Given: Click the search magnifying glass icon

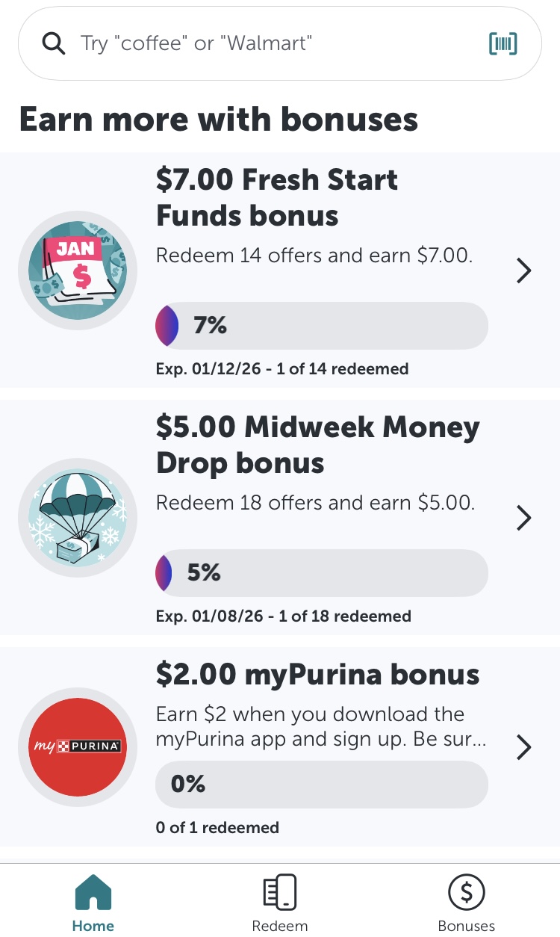Looking at the screenshot, I should tap(54, 43).
